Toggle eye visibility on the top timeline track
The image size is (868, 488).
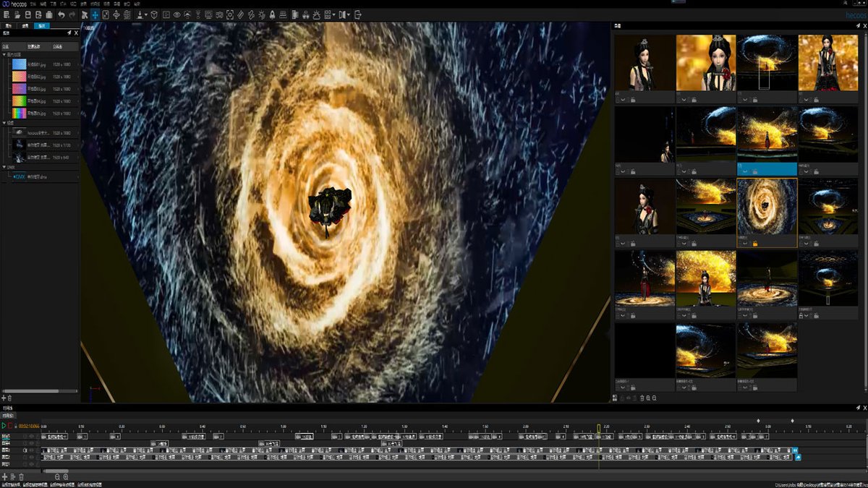[31, 436]
